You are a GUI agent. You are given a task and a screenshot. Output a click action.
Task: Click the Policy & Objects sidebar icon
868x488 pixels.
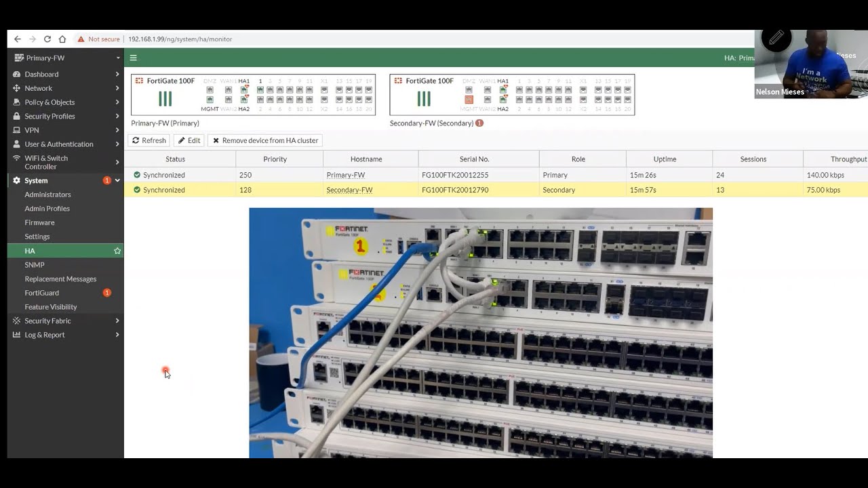point(17,102)
